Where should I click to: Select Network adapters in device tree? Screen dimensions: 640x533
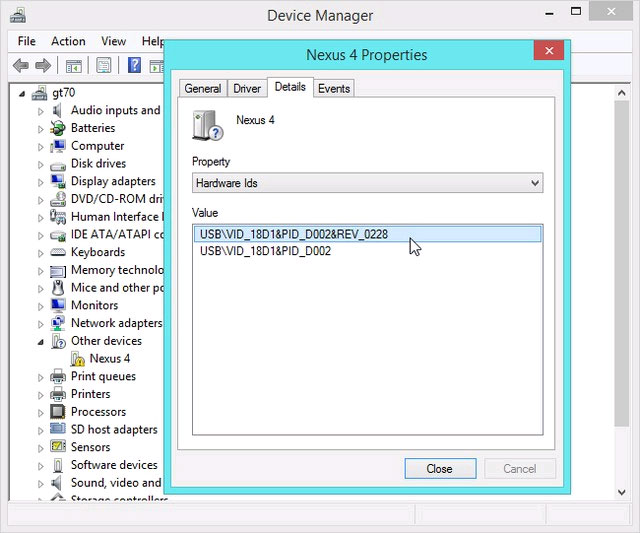[x=116, y=323]
